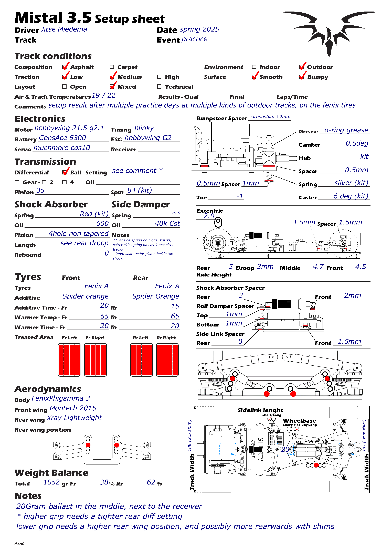Select the Technical layout checkbox
The width and height of the screenshot is (392, 555).
click(159, 86)
